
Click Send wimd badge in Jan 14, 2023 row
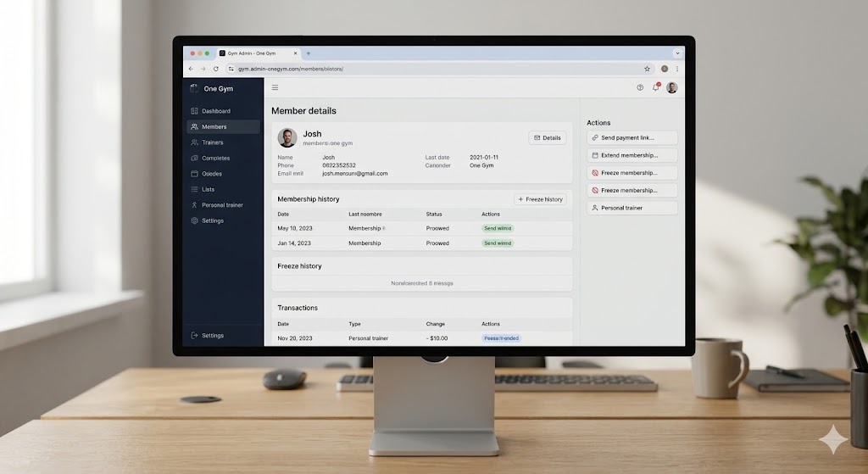(x=498, y=243)
